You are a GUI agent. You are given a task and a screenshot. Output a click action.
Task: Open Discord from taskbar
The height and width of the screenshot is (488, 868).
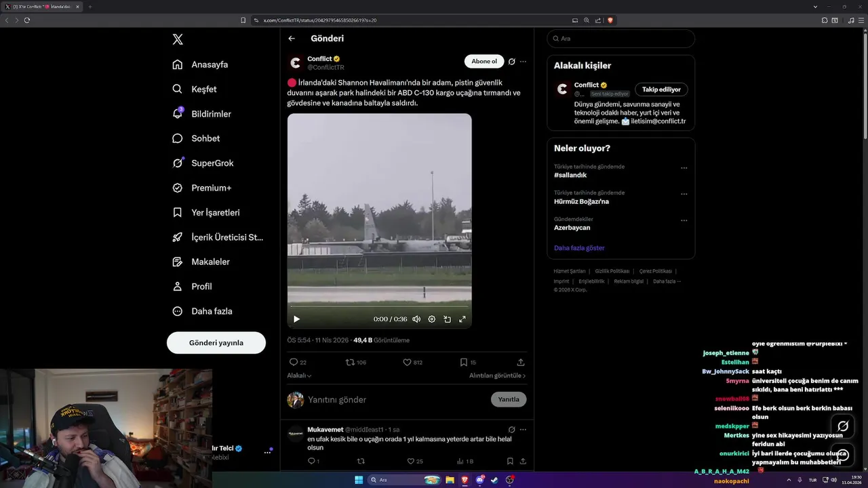(480, 480)
